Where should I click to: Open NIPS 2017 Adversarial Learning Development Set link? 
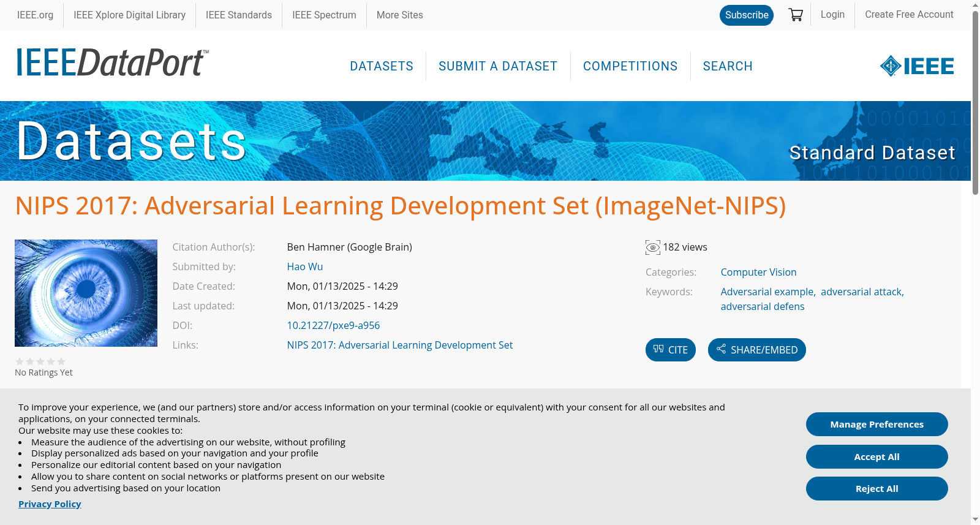click(400, 346)
